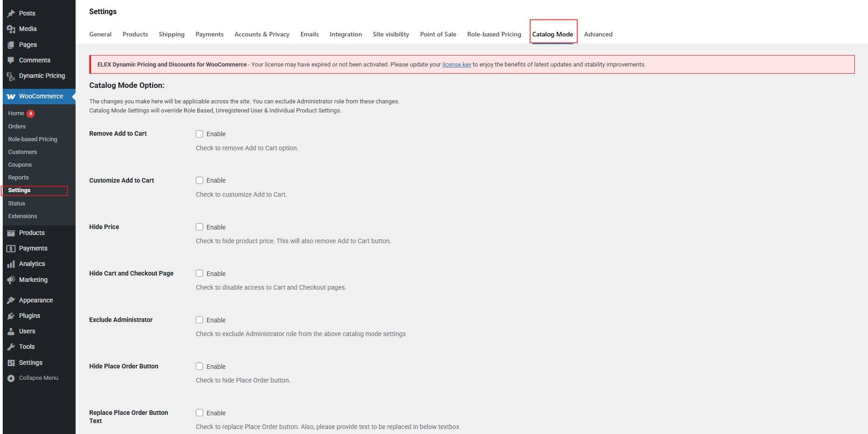Click the Payments dollar icon
Image resolution: width=868 pixels, height=434 pixels.
[x=11, y=248]
